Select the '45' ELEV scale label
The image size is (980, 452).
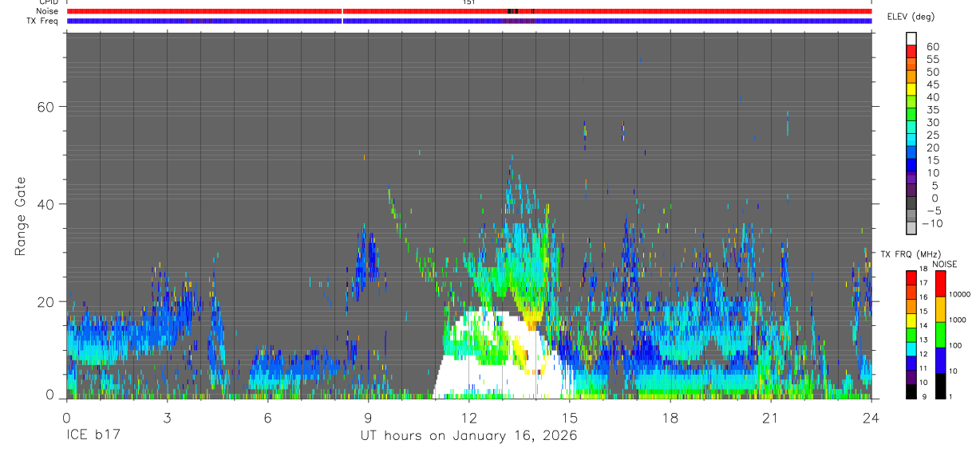tap(931, 85)
